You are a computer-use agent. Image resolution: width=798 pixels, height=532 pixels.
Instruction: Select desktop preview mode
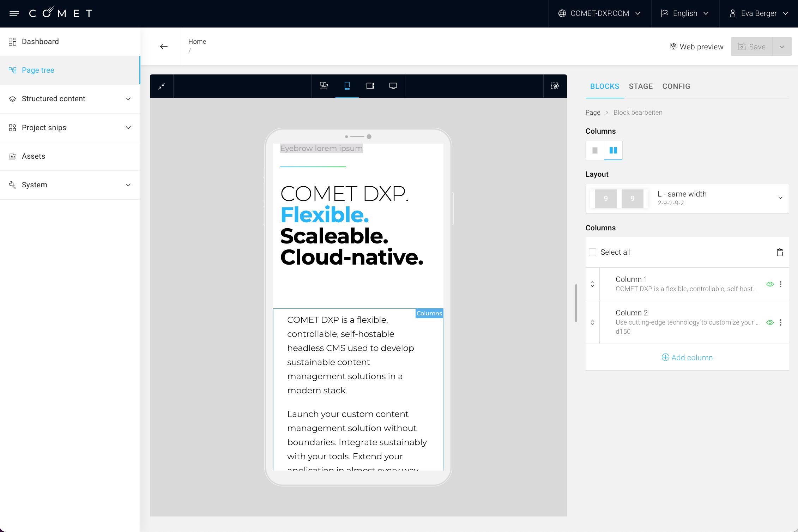(x=393, y=86)
